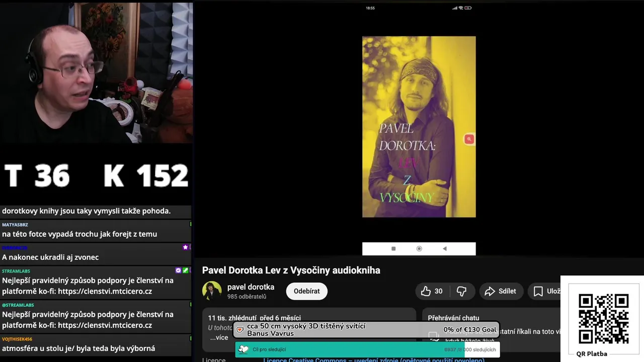Viewport: 644px width, 362px height.
Task: Click the chat message A nakonec ukradli aj zvonec
Action: [x=50, y=257]
